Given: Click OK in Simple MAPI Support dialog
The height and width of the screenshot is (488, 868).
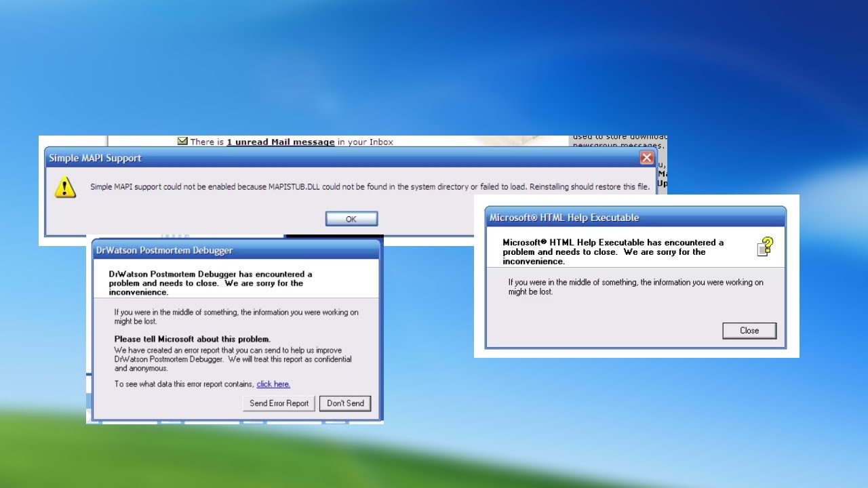Looking at the screenshot, I should tap(351, 219).
